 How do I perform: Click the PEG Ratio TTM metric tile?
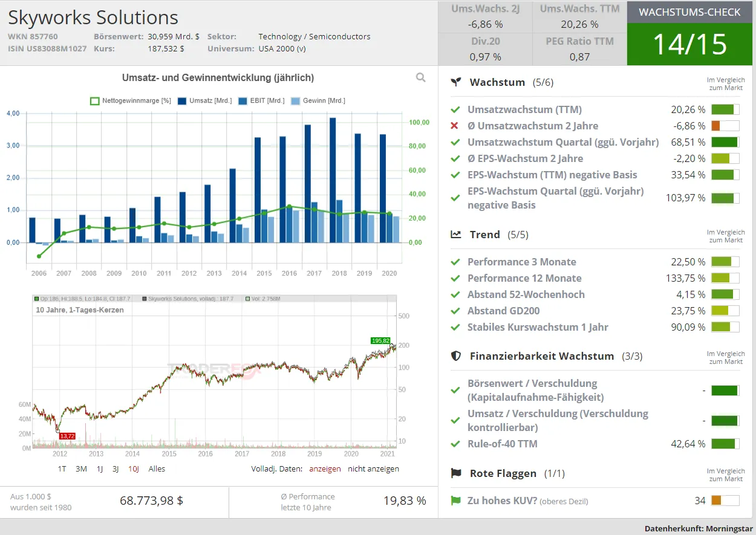pyautogui.click(x=579, y=49)
